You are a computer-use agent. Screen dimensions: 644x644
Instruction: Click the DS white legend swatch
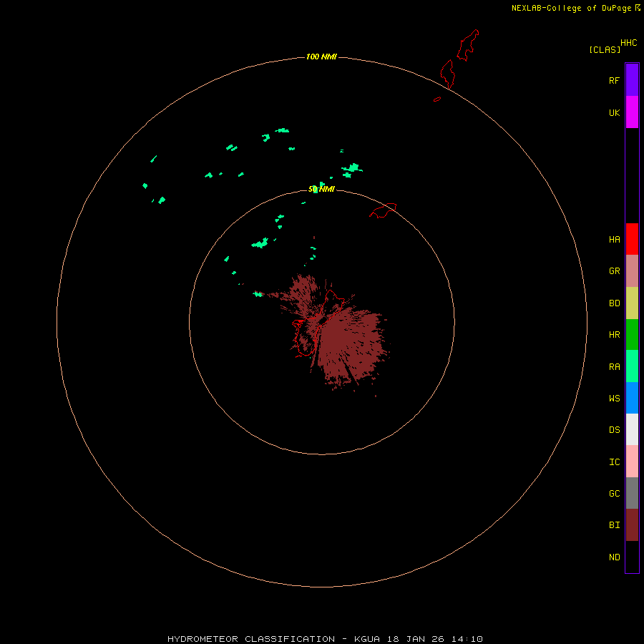click(632, 429)
